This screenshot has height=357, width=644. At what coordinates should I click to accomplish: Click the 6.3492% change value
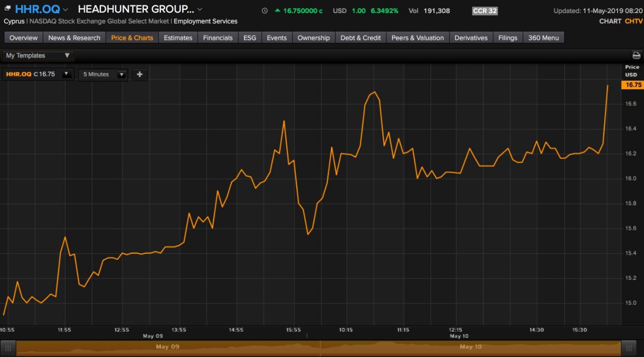[385, 11]
